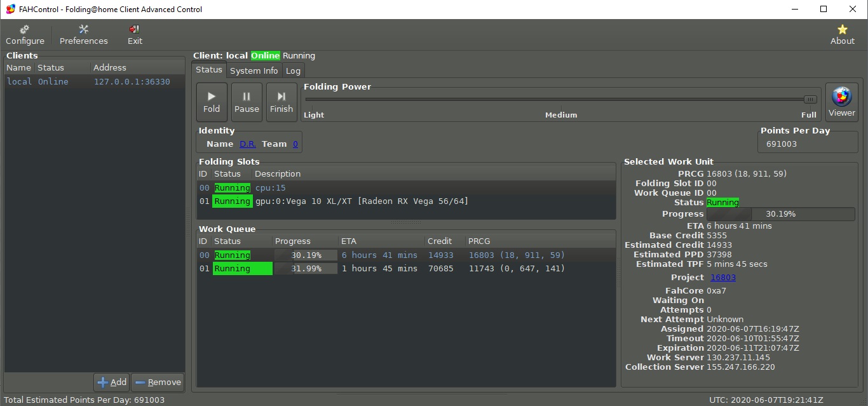Image resolution: width=868 pixels, height=406 pixels.
Task: Click the Folding Power slider handle
Action: coord(810,99)
